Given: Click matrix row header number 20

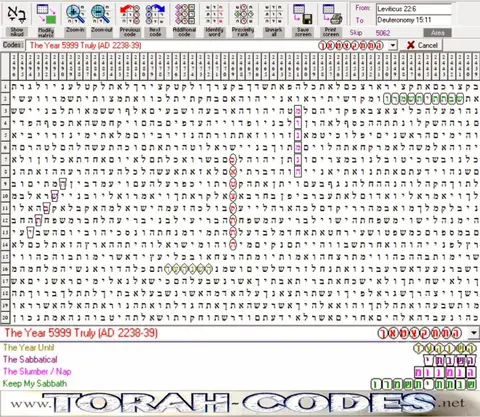Looking at the screenshot, I should (x=5, y=317).
